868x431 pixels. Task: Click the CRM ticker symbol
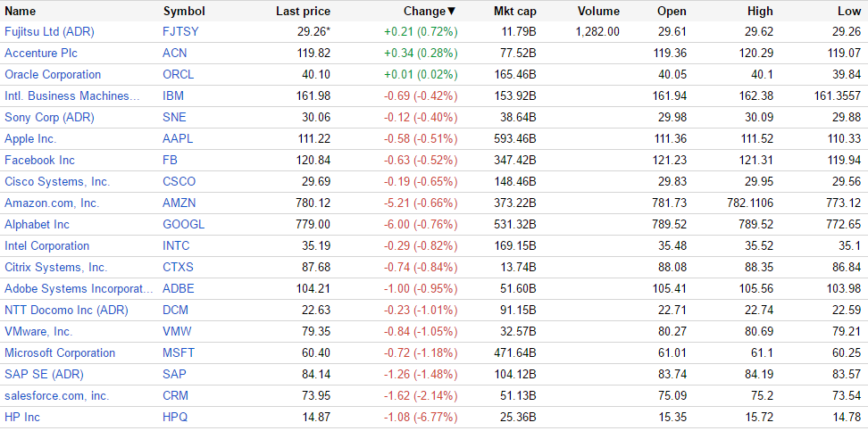click(x=175, y=395)
